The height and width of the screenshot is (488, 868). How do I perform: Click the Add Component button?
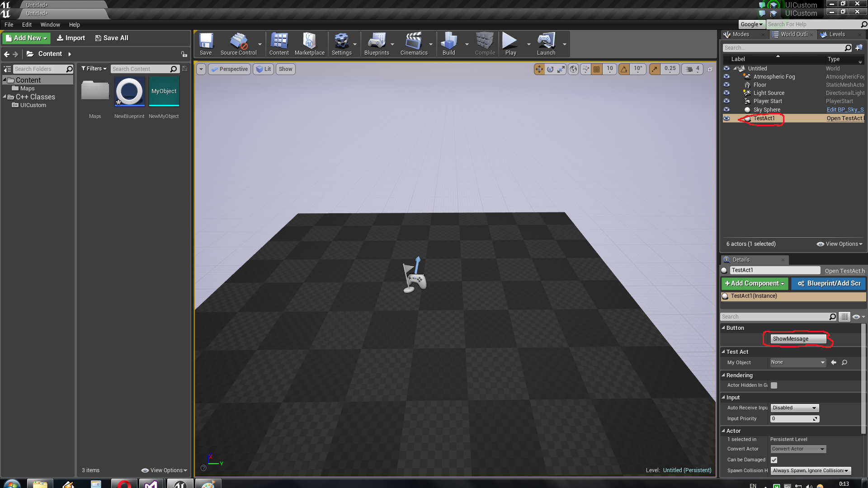coord(754,283)
